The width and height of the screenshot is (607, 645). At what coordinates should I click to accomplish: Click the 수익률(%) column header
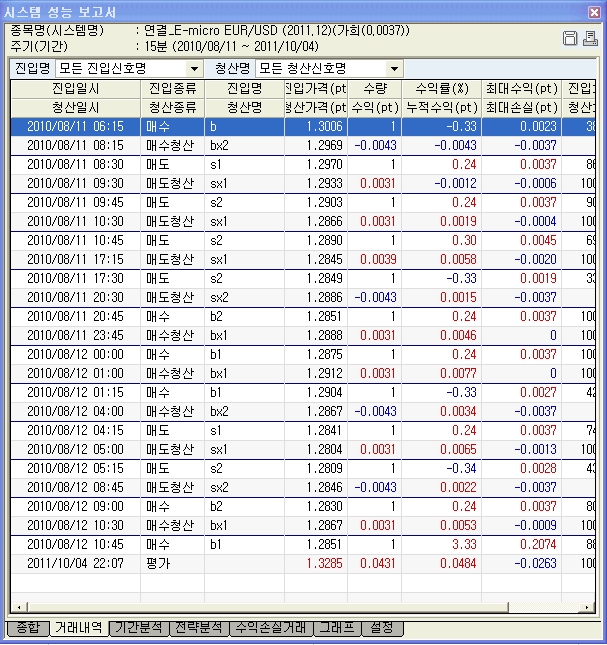[x=435, y=88]
